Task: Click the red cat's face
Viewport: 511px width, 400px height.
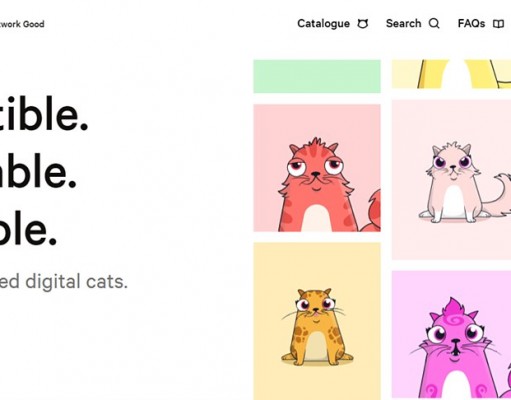Action: point(316,167)
